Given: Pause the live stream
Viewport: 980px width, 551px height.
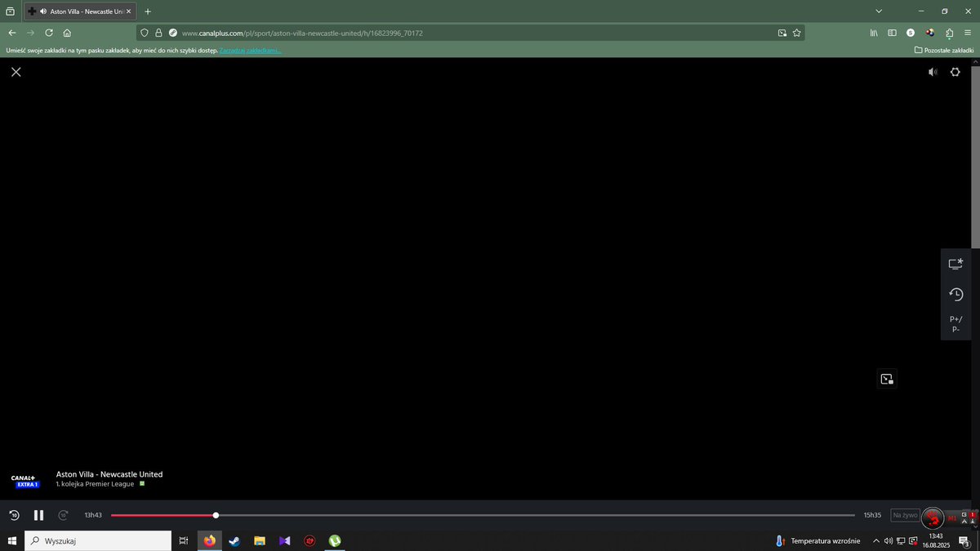Looking at the screenshot, I should [38, 515].
